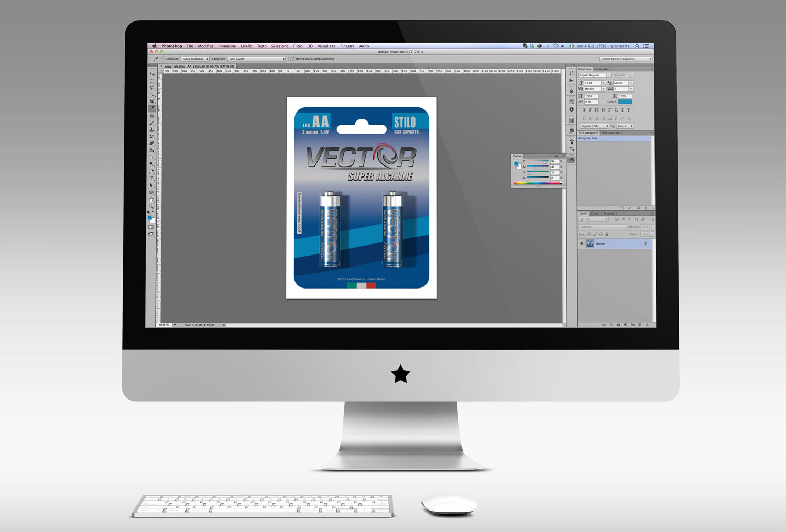Select the Polygonal Lasso tool
Image resolution: width=786 pixels, height=532 pixels.
point(152,87)
